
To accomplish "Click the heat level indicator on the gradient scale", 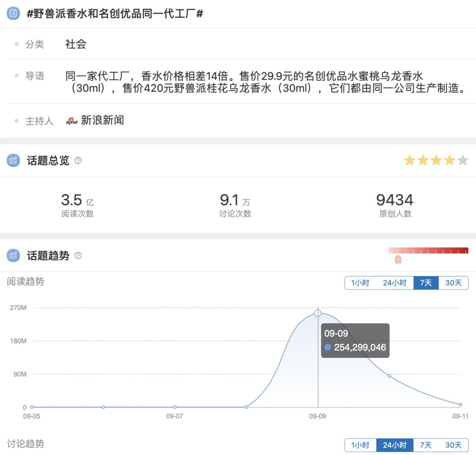I will click(x=398, y=259).
